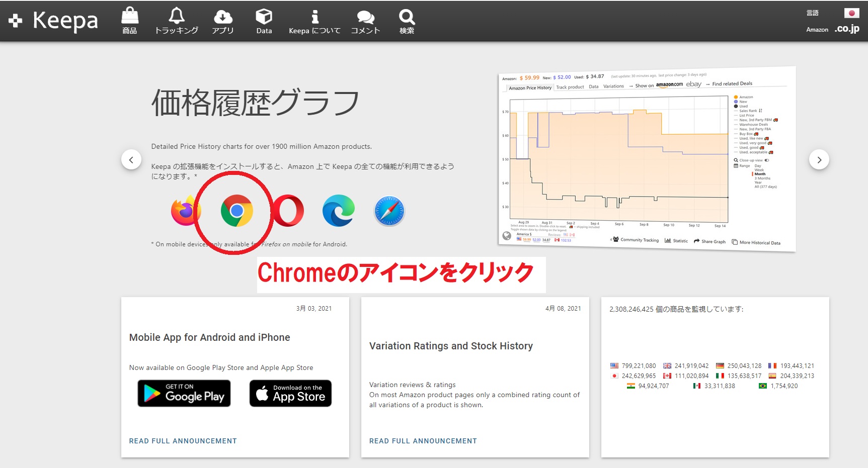Click Canada flag count 111,020,894
Image resolution: width=868 pixels, height=468 pixels.
(x=686, y=376)
